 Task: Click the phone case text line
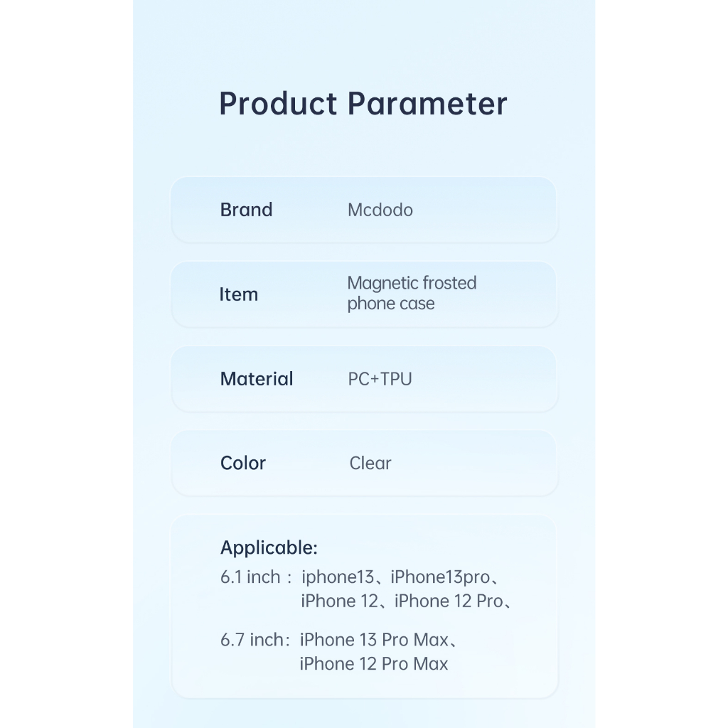point(390,304)
